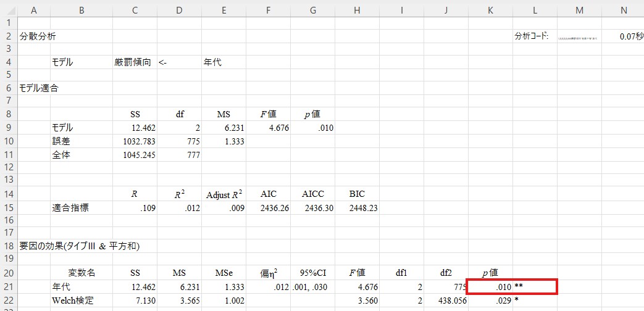Select the red-highlighted p-value cell .010
The height and width of the screenshot is (311, 644).
pyautogui.click(x=490, y=287)
